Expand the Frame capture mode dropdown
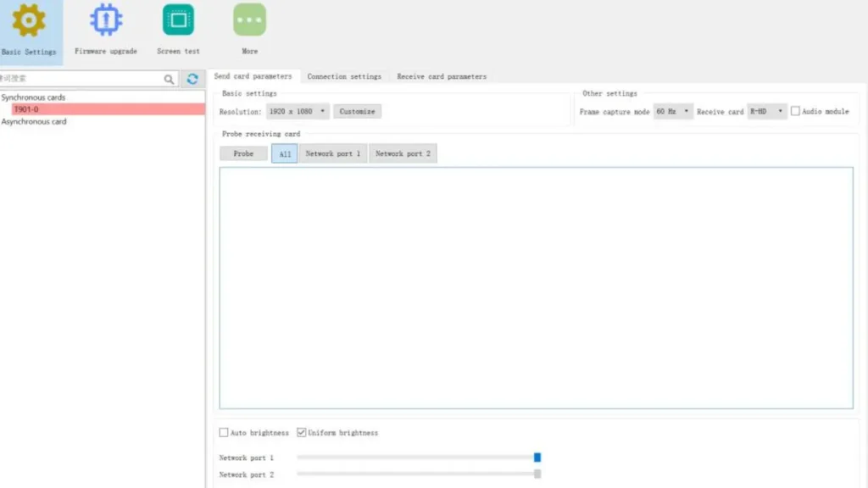This screenshot has height=488, width=868. (673, 111)
